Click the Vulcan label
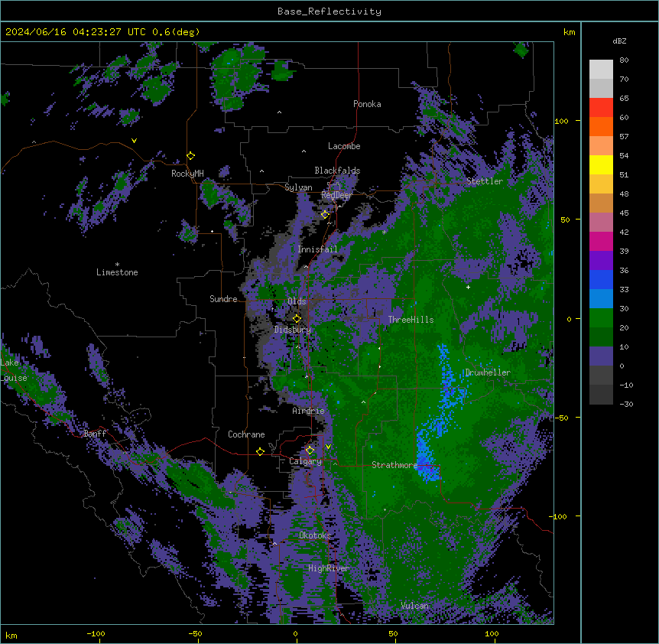Image resolution: width=659 pixels, height=644 pixels. [415, 606]
